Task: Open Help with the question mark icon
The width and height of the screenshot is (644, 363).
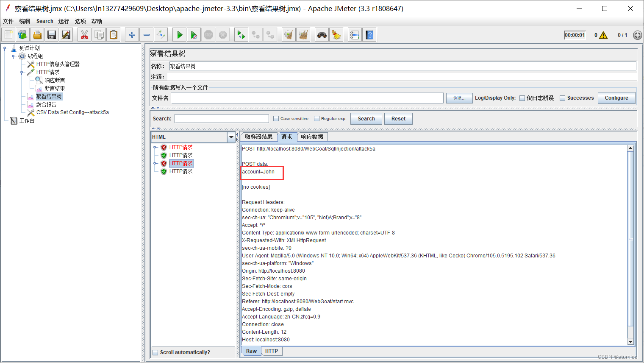Action: (x=369, y=35)
